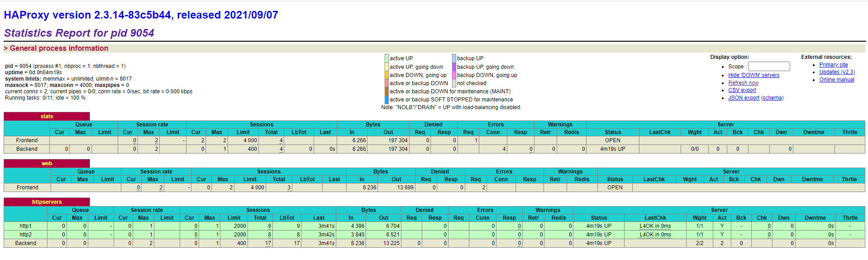
Task: Download stats via CSV export link
Action: pyautogui.click(x=742, y=90)
